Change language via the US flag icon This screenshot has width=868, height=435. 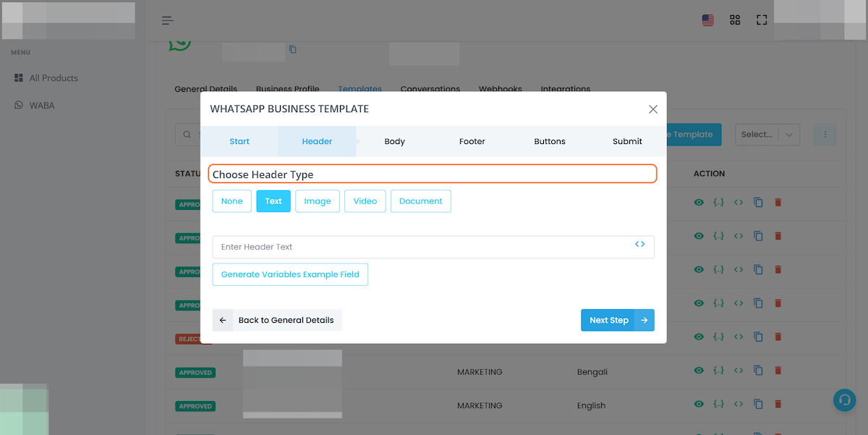pyautogui.click(x=708, y=20)
